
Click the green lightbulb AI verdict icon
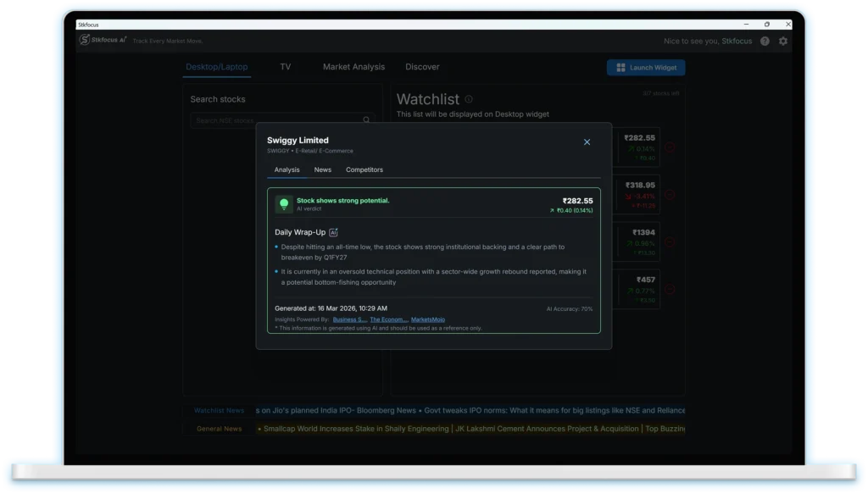284,204
